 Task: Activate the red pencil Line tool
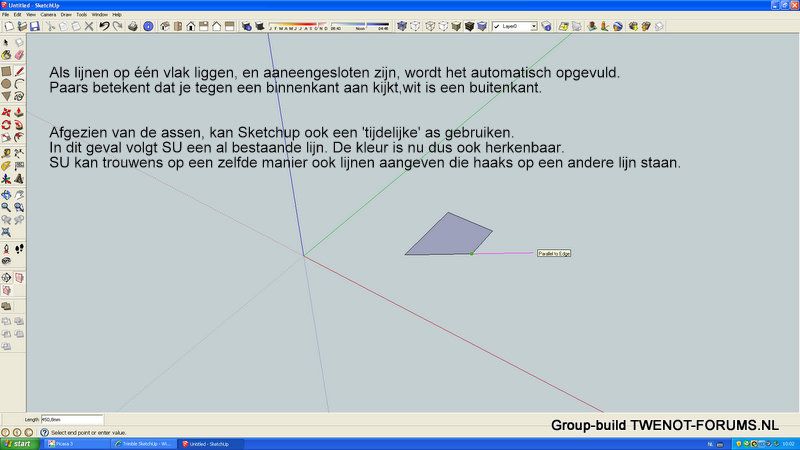coord(19,71)
